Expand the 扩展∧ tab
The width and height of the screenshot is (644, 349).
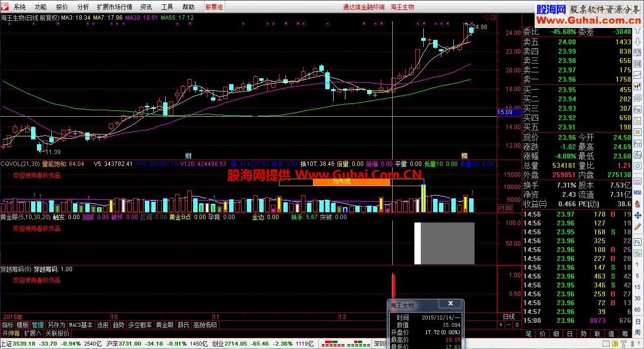coord(33,333)
